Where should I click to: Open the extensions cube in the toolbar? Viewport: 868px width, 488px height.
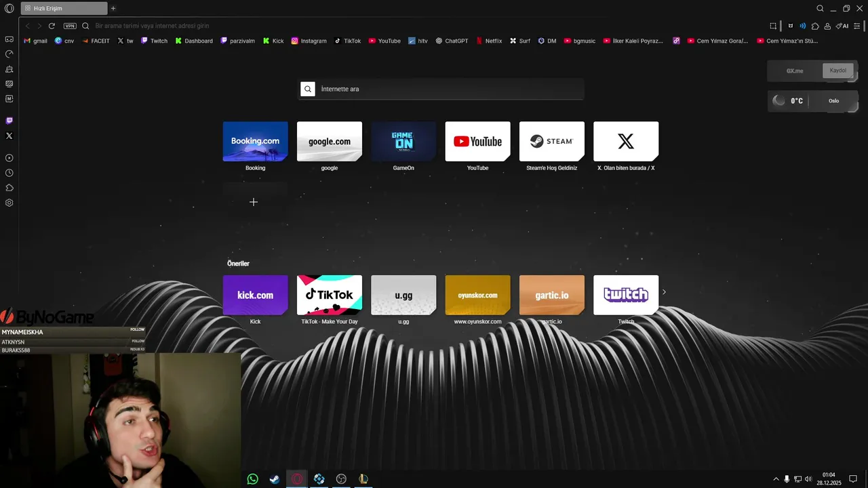(816, 26)
